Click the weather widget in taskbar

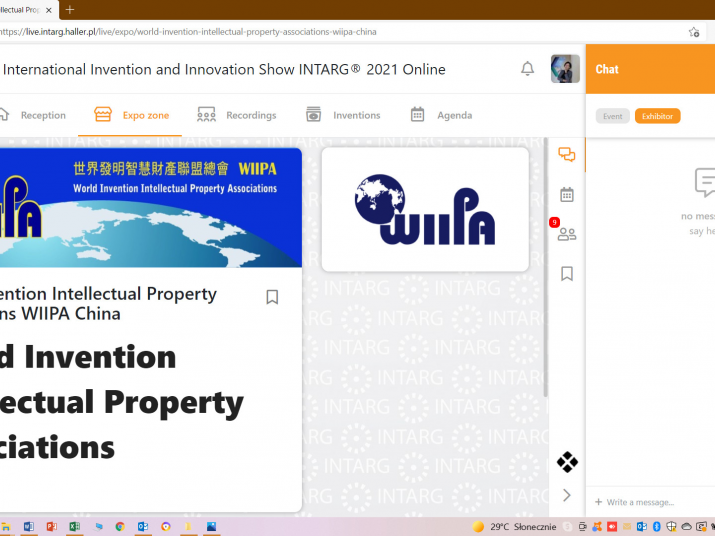(x=513, y=526)
